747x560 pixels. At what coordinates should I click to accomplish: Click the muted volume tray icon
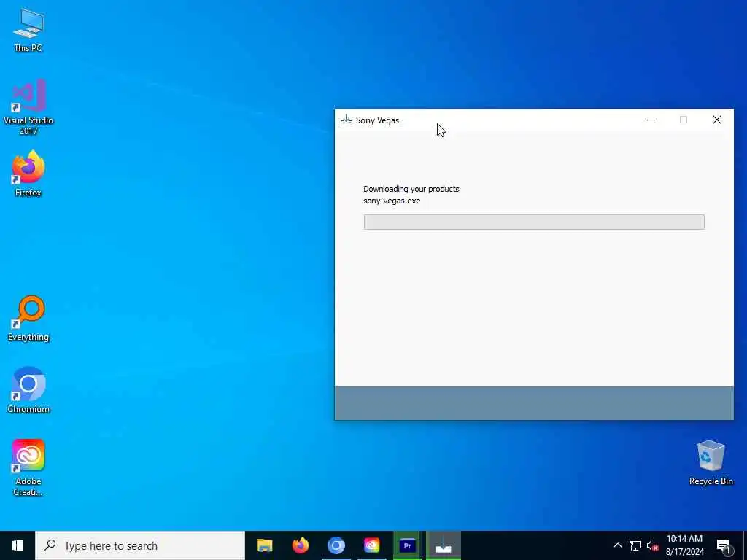652,545
